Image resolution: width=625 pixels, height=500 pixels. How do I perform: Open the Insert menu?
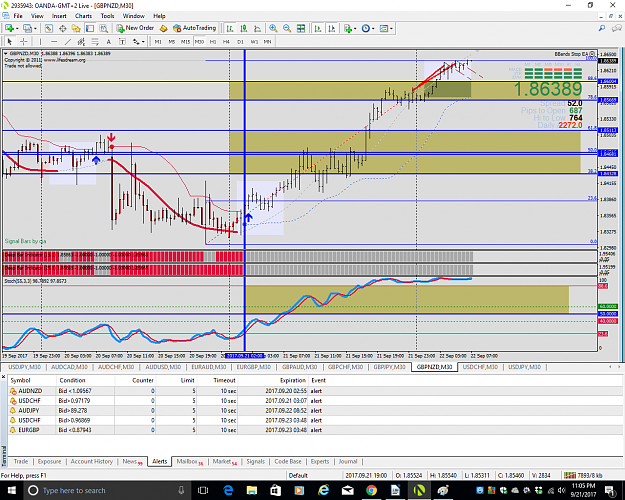pos(59,16)
